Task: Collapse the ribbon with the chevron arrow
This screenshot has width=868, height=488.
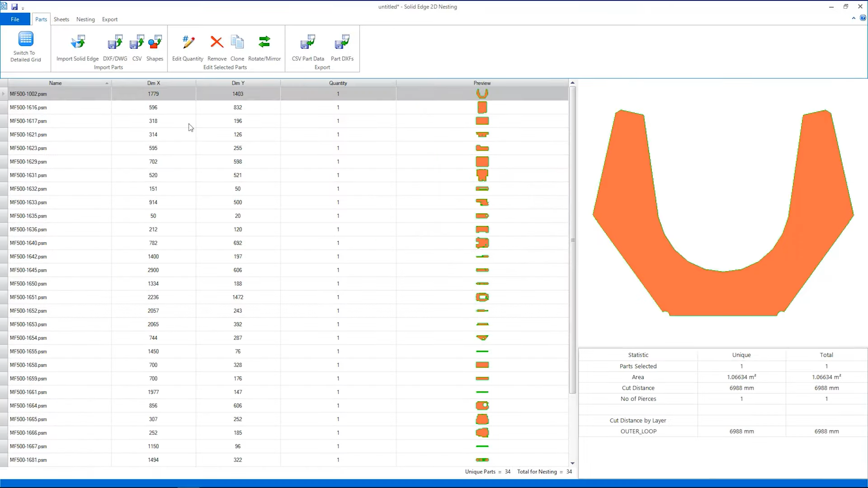Action: pos(854,18)
